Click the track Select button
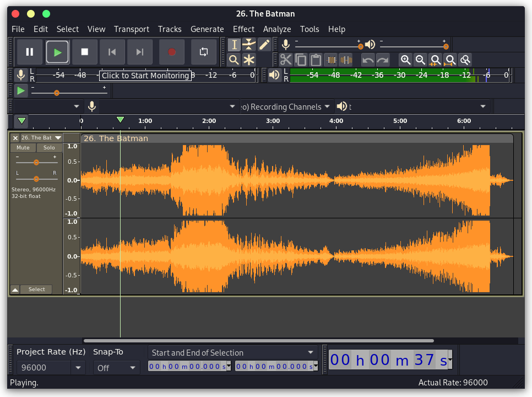This screenshot has height=397, width=532. pyautogui.click(x=36, y=289)
